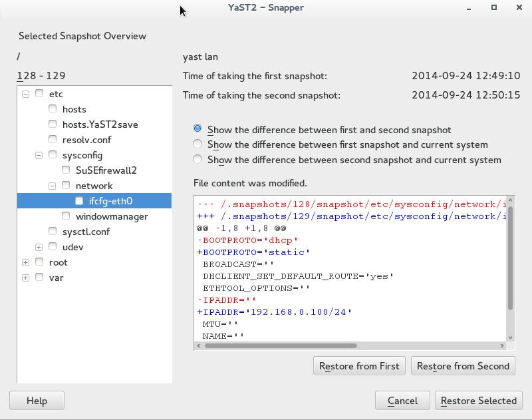Check the ifcfg-eth0 checkbox
532x420 pixels.
click(79, 200)
